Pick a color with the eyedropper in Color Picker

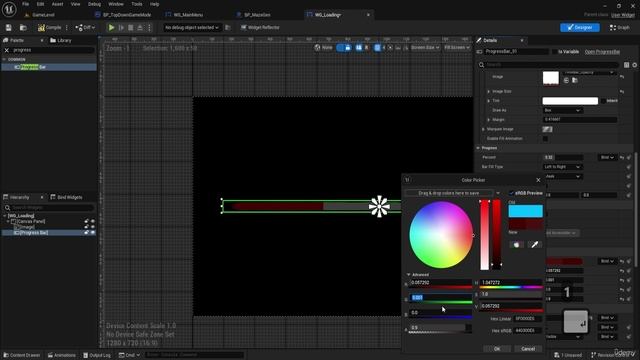coord(534,244)
